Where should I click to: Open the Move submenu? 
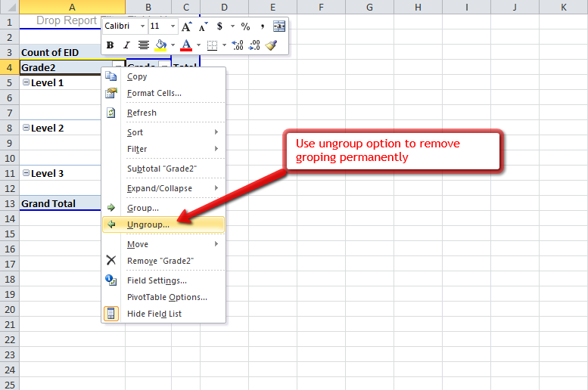pos(163,244)
